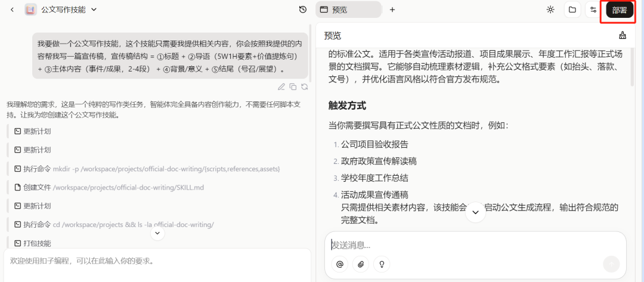Click terminal icon beside 打包技能
This screenshot has height=282, width=644.
[x=18, y=243]
